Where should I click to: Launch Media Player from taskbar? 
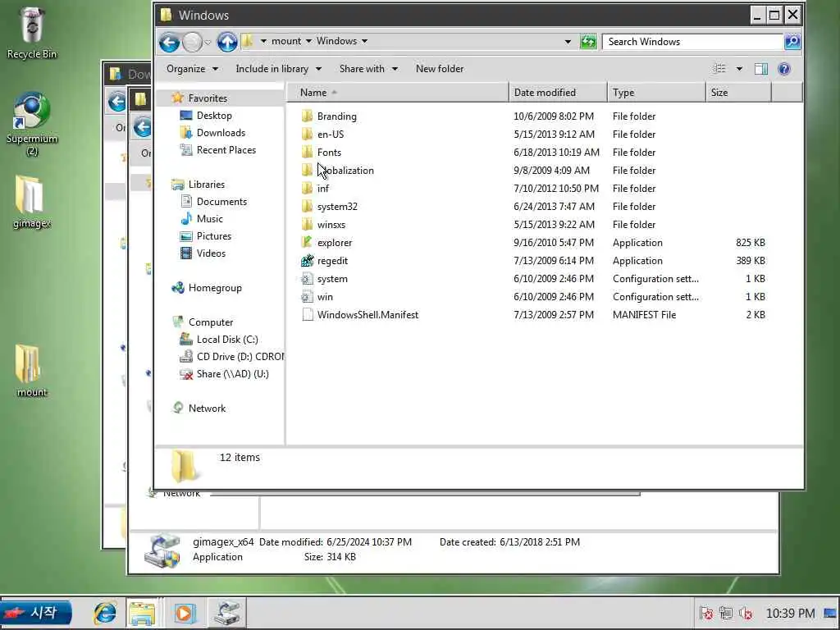pyautogui.click(x=185, y=613)
